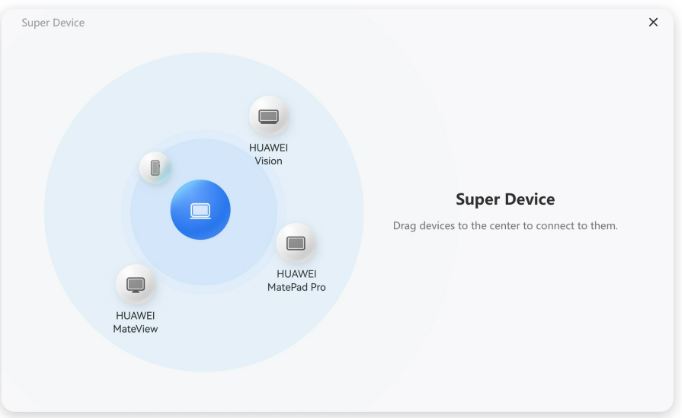Select the HUAWEI Vision device icon
The width and height of the screenshot is (682, 418).
[268, 116]
